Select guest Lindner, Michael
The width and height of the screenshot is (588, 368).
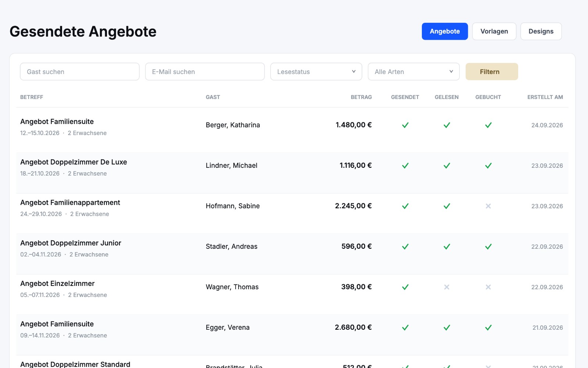click(232, 166)
